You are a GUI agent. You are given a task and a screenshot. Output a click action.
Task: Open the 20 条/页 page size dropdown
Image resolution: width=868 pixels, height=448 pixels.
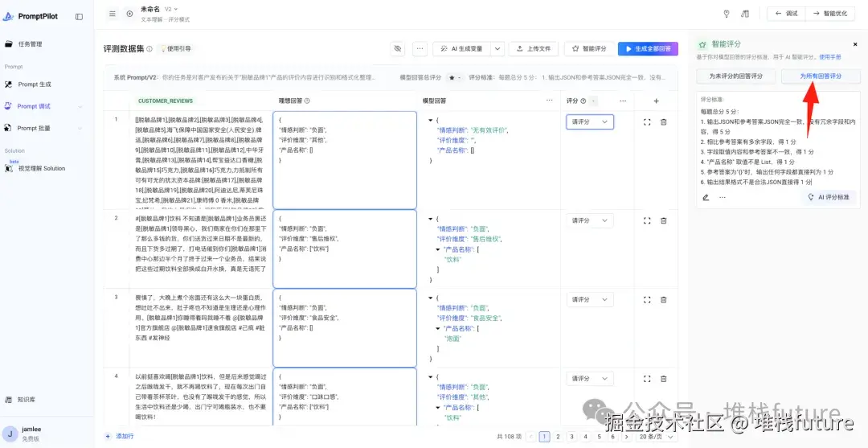coord(657,437)
